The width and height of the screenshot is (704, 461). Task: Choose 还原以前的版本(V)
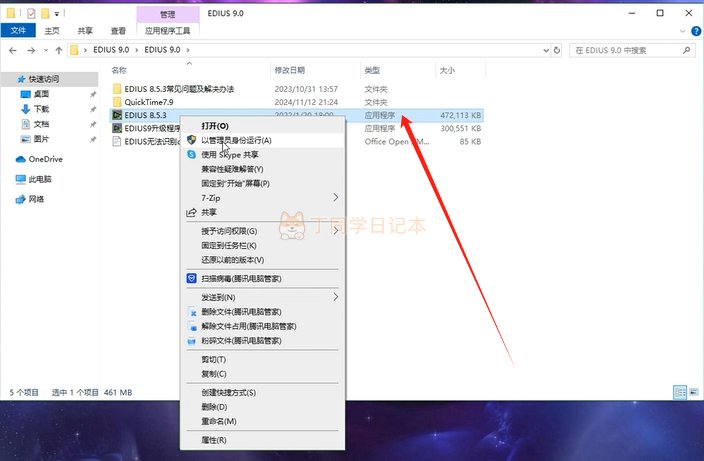coord(263,259)
